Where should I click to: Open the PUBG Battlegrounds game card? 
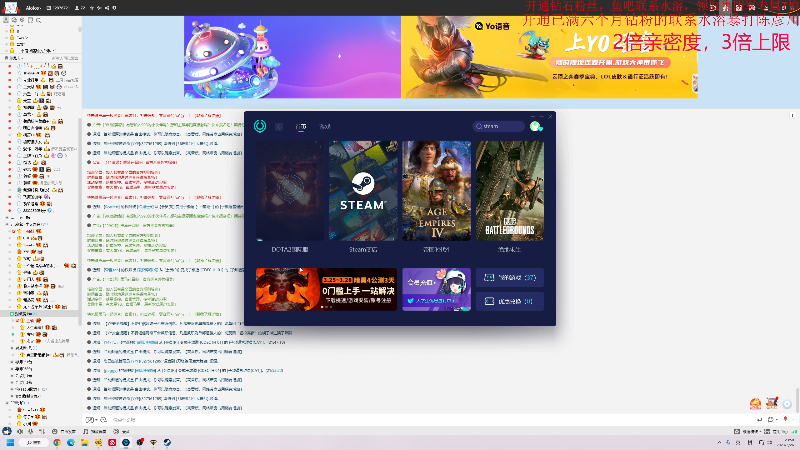510,190
